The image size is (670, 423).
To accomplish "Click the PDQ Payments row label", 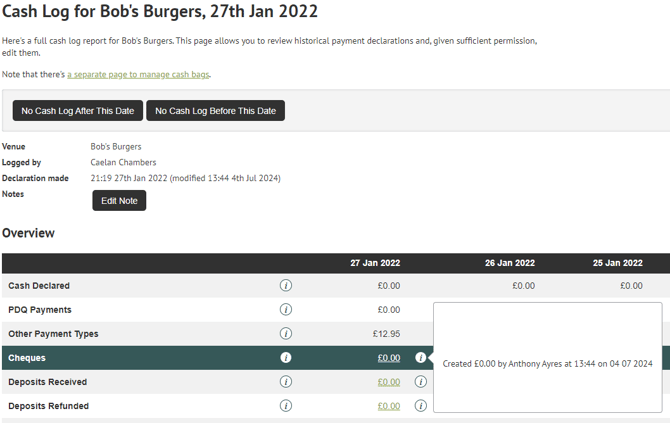I will [x=40, y=310].
